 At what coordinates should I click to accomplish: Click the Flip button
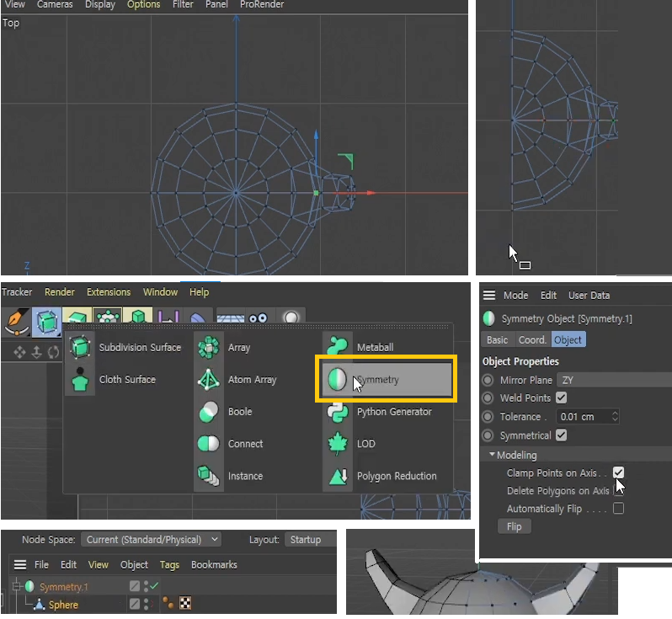tap(514, 526)
